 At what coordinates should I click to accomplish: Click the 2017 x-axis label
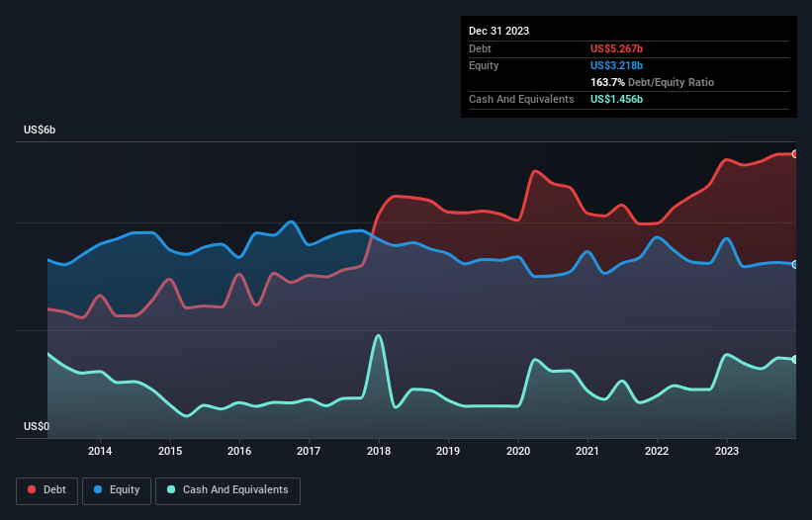click(x=309, y=451)
